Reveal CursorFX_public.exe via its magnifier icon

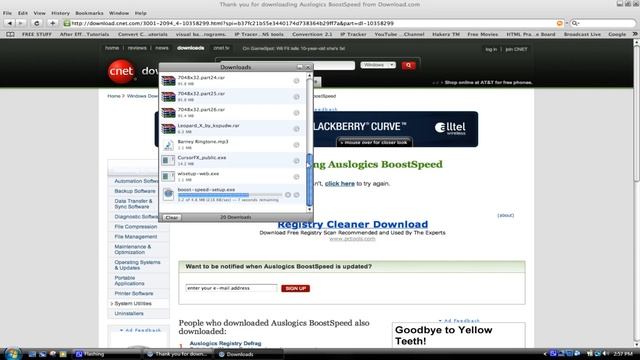(297, 160)
